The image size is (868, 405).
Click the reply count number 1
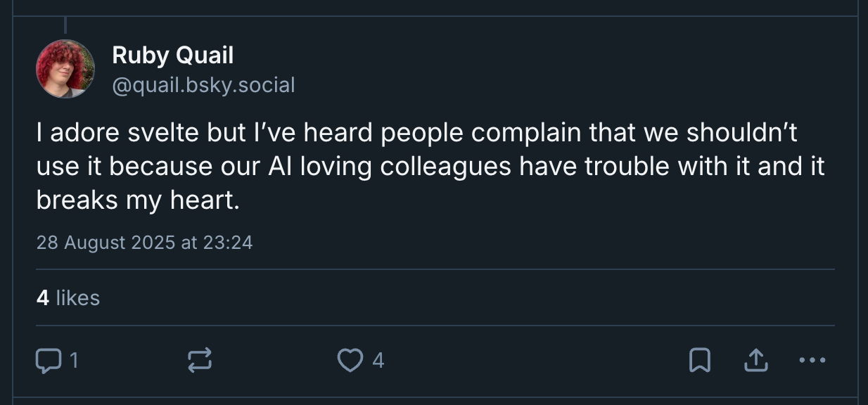pyautogui.click(x=74, y=361)
